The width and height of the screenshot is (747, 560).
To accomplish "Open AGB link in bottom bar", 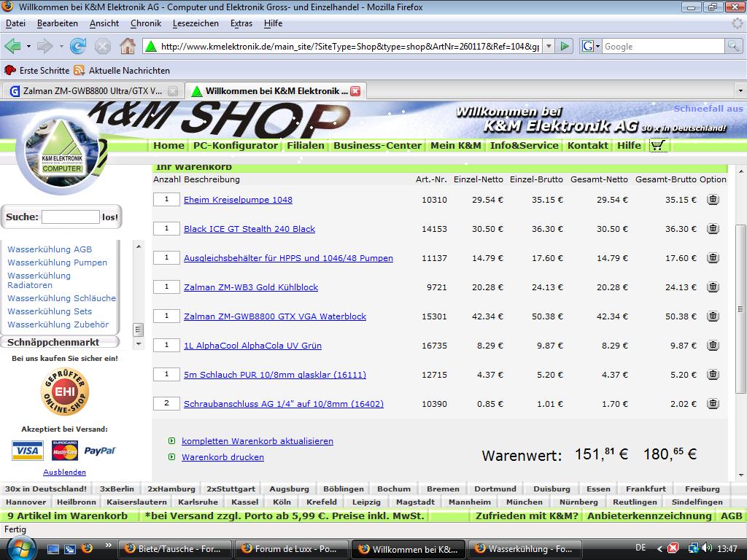I will pyautogui.click(x=731, y=516).
